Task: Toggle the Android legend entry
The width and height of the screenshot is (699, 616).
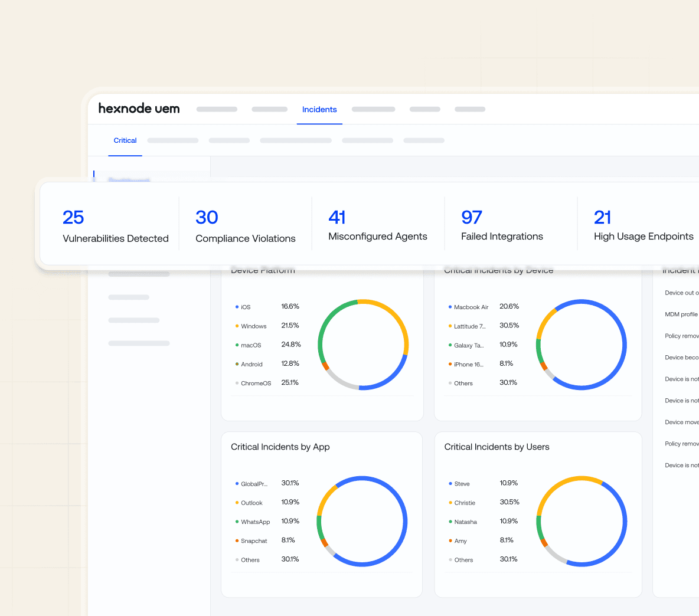Action: point(251,364)
